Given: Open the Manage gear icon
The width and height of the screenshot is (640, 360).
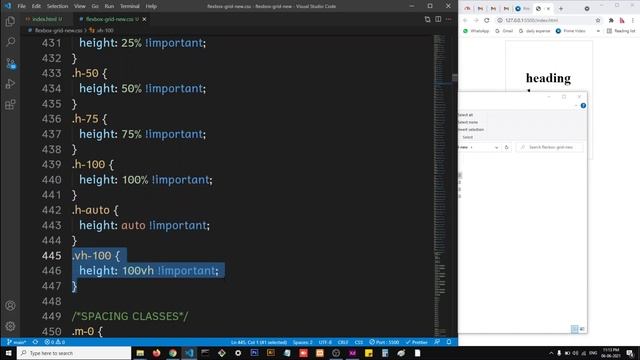Looking at the screenshot, I should pyautogui.click(x=11, y=326).
